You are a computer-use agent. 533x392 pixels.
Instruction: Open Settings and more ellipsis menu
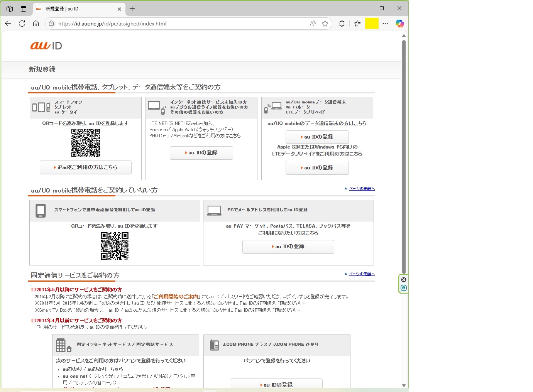pos(385,24)
